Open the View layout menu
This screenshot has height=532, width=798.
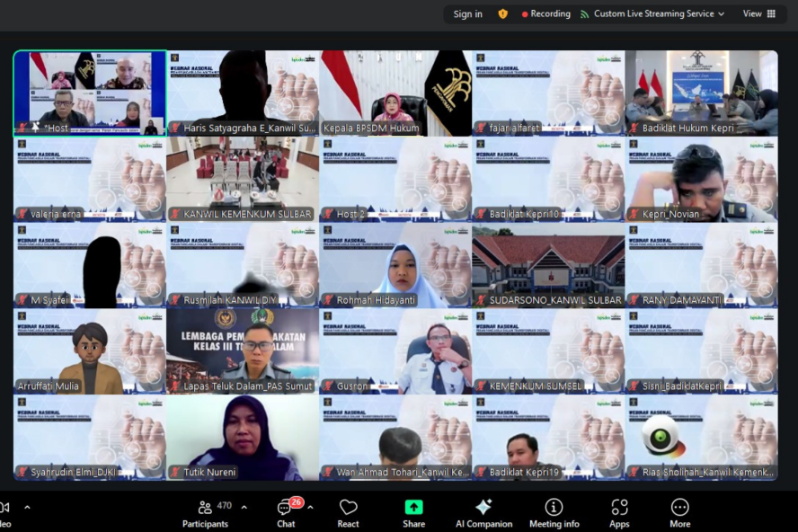pos(759,14)
